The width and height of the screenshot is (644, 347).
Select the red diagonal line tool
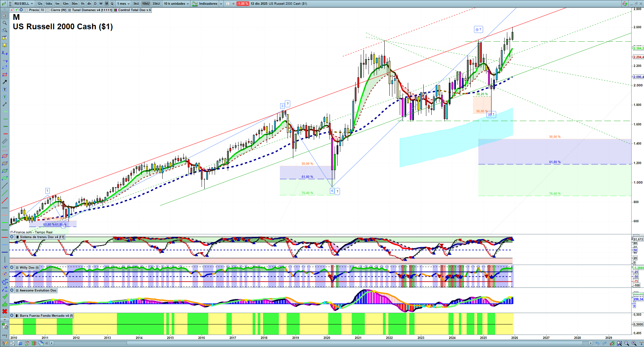(x=5, y=200)
